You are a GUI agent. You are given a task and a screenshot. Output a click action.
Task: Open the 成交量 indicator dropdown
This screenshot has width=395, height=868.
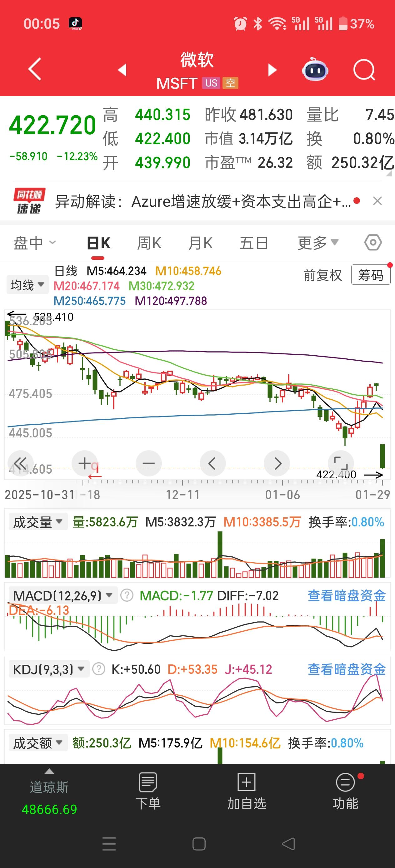point(38,522)
